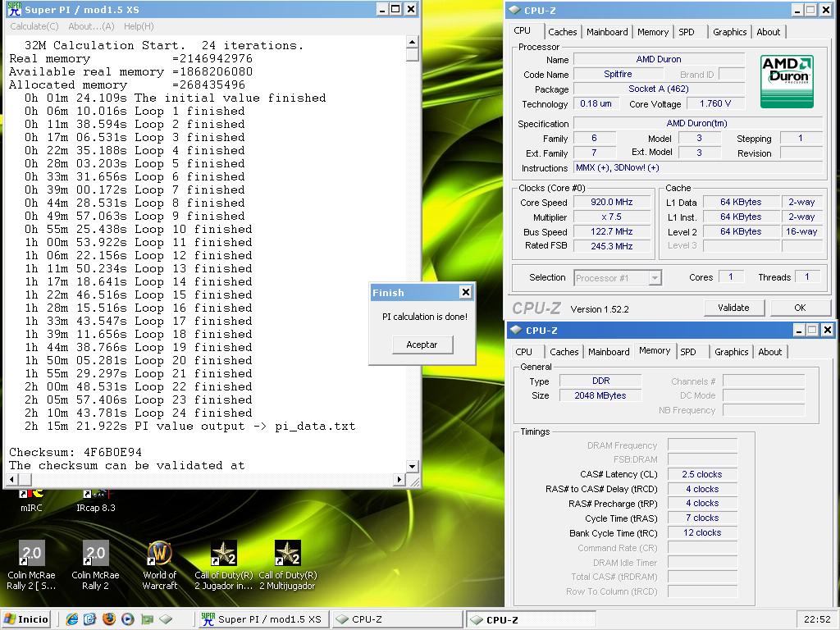This screenshot has height=630, width=840.
Task: Launch Colin McRae Rally 2 [S... shortcut
Action: [x=31, y=565]
